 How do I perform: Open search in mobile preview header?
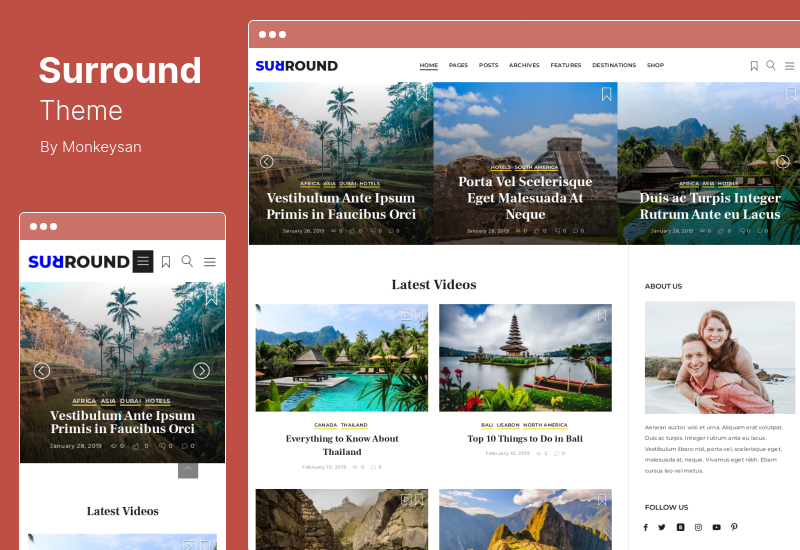187,261
